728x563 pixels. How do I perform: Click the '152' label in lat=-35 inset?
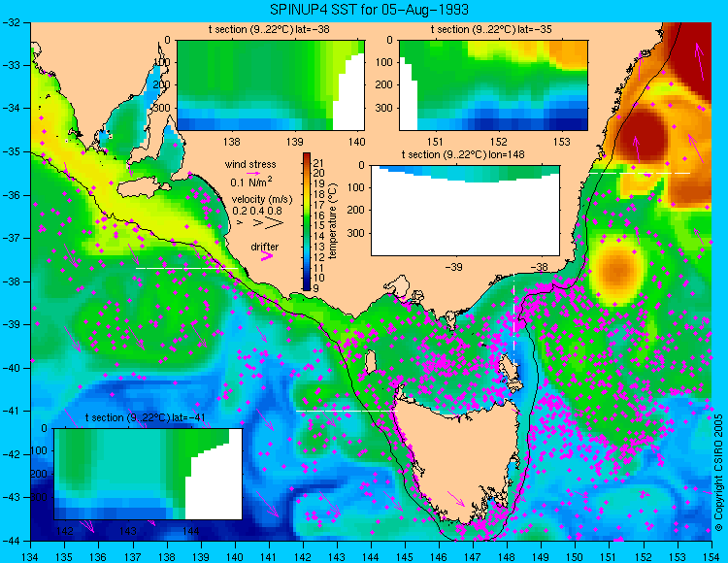[x=499, y=142]
